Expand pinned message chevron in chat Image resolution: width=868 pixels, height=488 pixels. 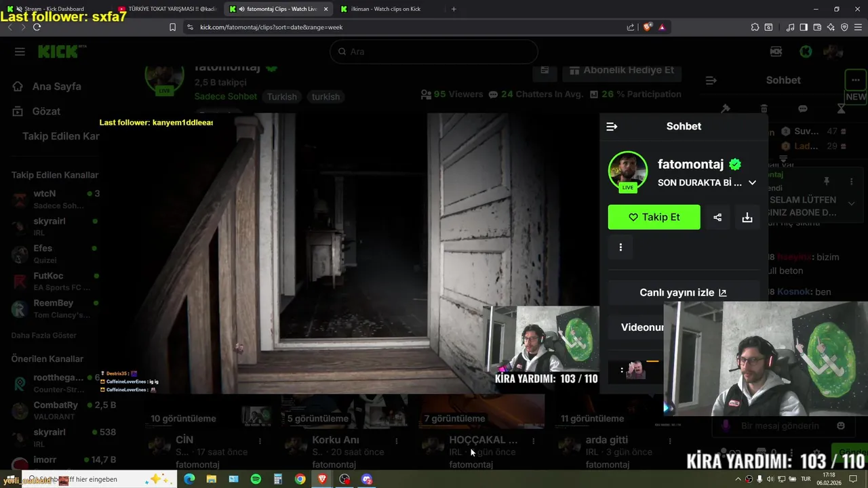coord(852,202)
